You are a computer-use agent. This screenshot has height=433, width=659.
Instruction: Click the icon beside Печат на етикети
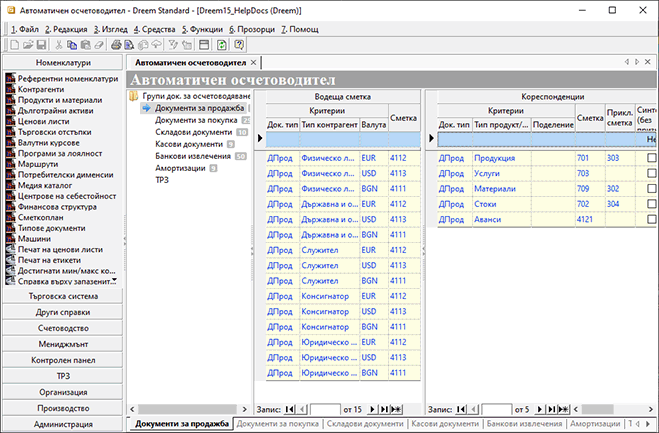[11, 260]
